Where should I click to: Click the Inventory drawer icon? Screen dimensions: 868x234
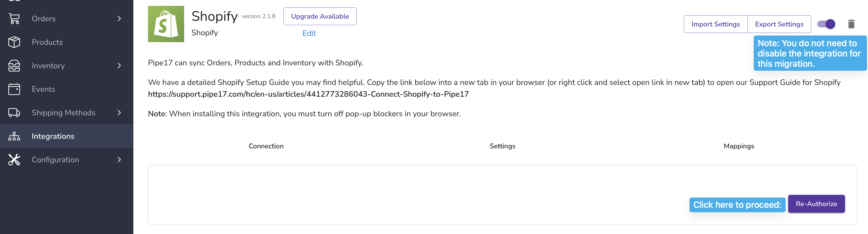click(x=14, y=66)
